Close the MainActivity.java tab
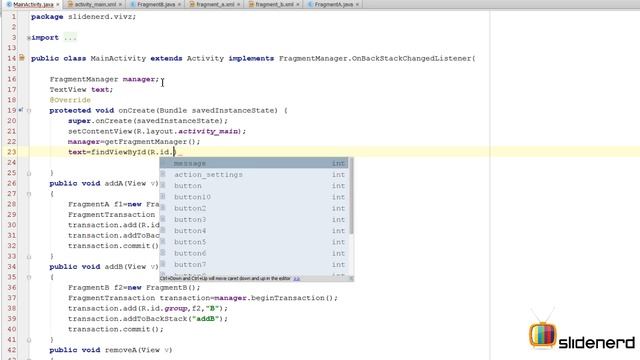The image size is (640, 360). (x=58, y=4)
